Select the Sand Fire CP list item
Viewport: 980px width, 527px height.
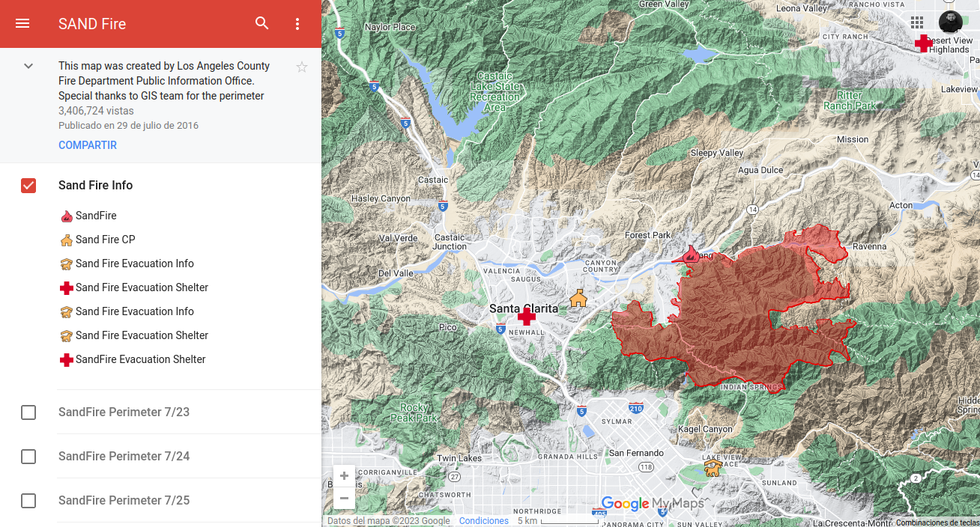(x=105, y=240)
